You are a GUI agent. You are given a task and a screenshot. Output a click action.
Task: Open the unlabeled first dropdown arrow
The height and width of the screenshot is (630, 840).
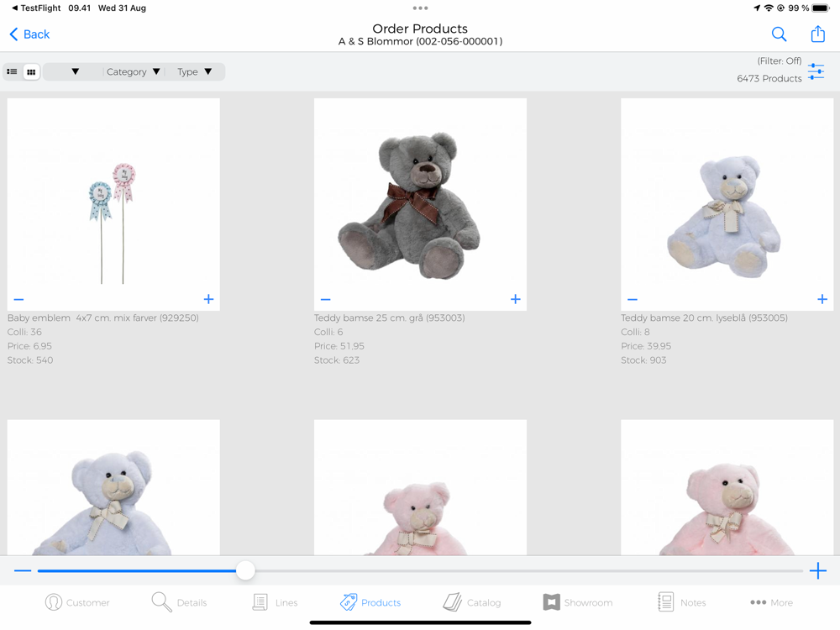pos(75,71)
